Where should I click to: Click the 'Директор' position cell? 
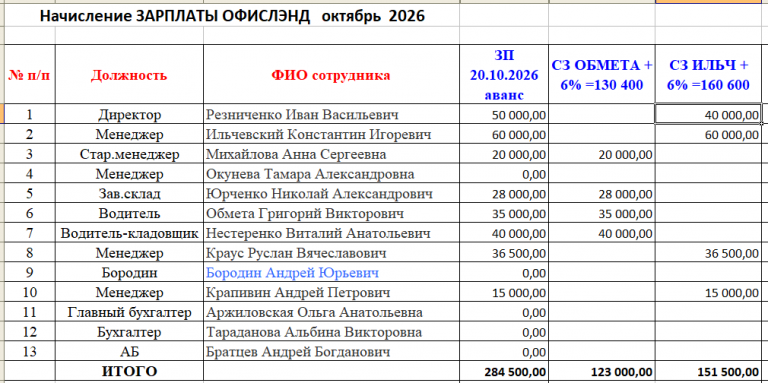coord(129,115)
